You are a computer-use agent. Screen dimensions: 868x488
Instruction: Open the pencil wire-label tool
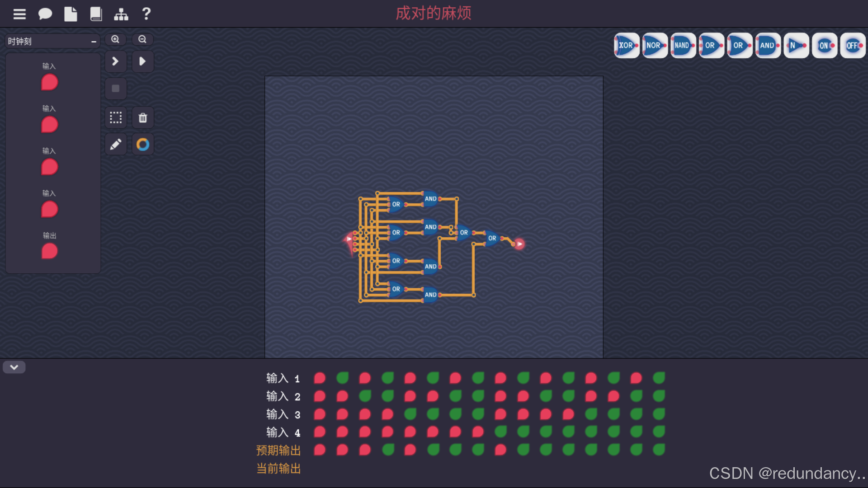pyautogui.click(x=116, y=145)
